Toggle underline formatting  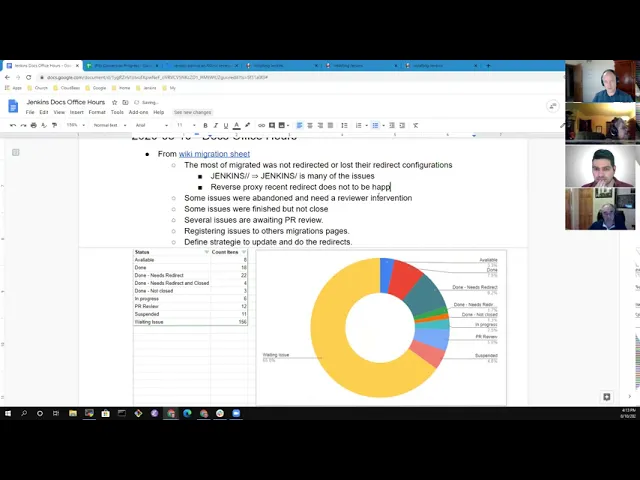tap(226, 125)
